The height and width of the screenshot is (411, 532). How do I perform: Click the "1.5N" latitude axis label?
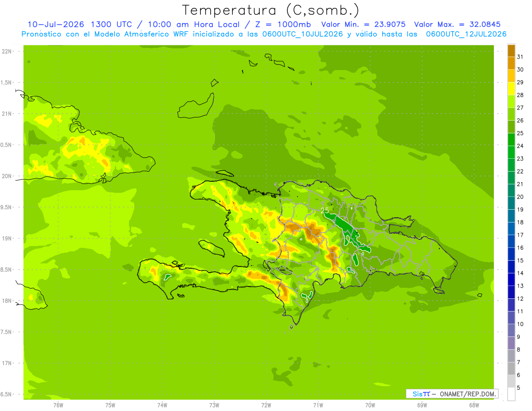[x=7, y=83]
